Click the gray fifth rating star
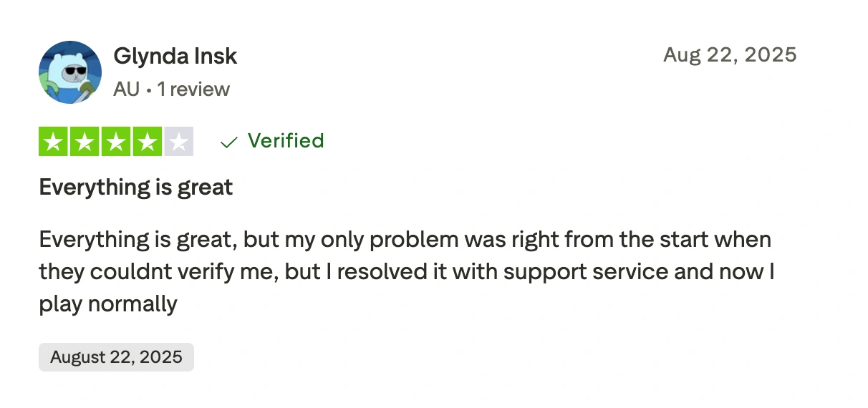Screen dimensions: 868x408 coord(179,142)
